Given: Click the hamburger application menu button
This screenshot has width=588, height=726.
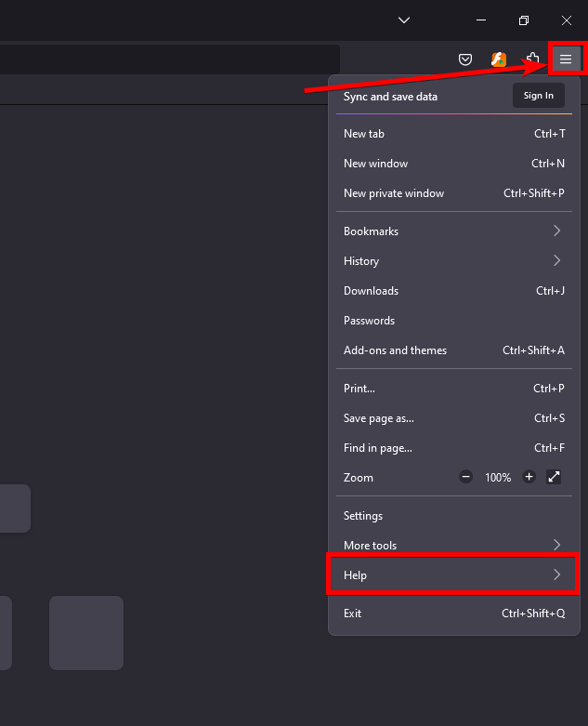Looking at the screenshot, I should 565,59.
